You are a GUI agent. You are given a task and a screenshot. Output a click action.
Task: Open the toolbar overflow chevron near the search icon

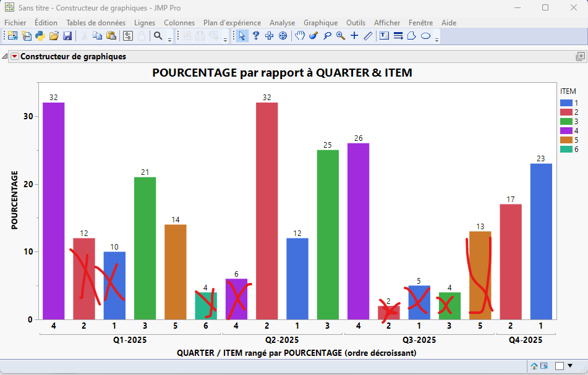(x=168, y=39)
